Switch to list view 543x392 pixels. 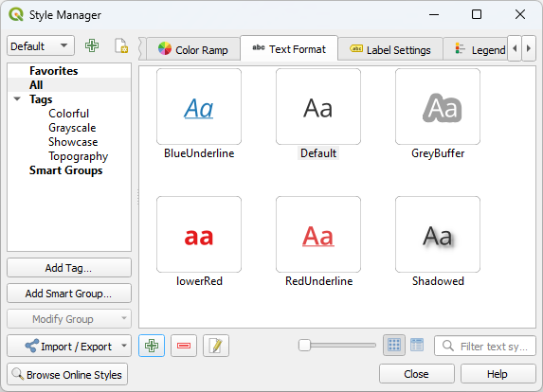point(417,346)
